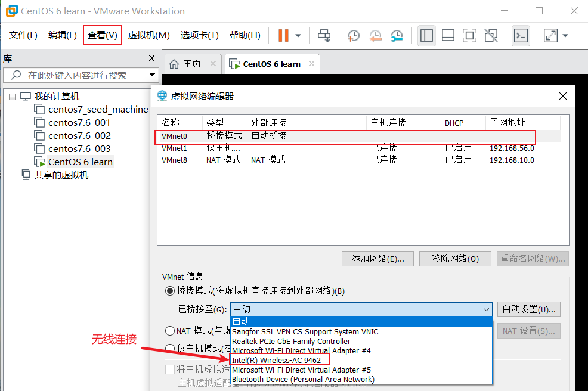
Task: Choose Sangfor SSL VPN CS Support System VNIC
Action: (361, 331)
